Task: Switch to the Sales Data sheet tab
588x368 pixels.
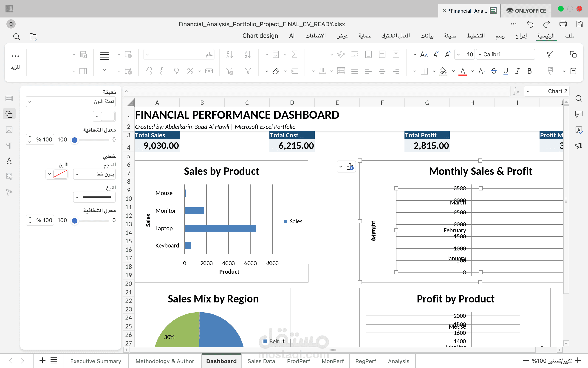Action: (261, 361)
